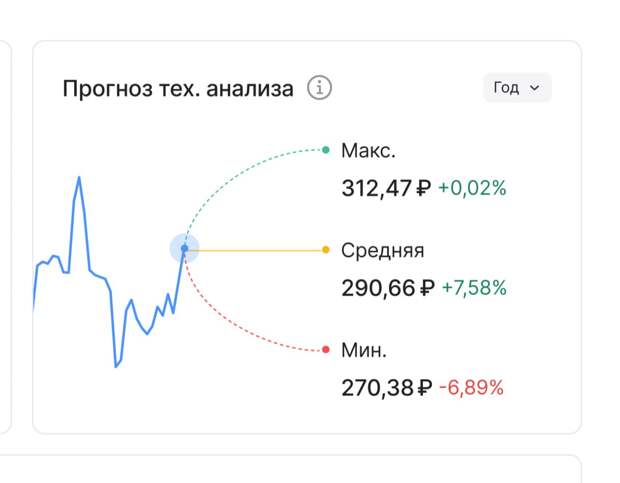Click the +7,58% change percentage
This screenshot has width=620, height=483.
click(x=474, y=288)
